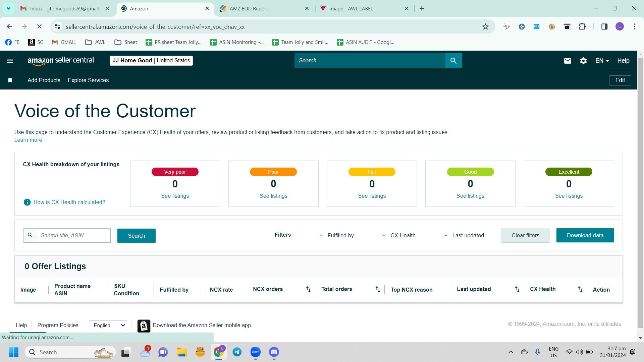See listings under Fair
The image size is (644, 362).
click(372, 196)
